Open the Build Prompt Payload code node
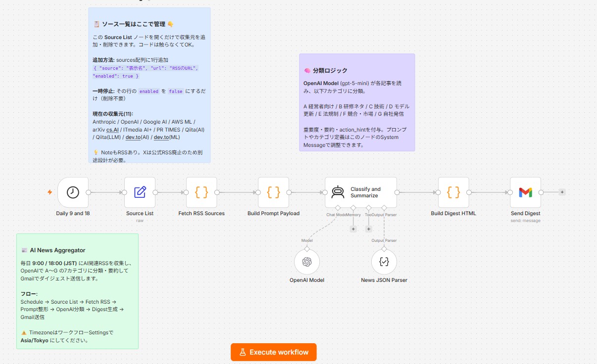Screen dimensions: 597x364 coord(273,192)
